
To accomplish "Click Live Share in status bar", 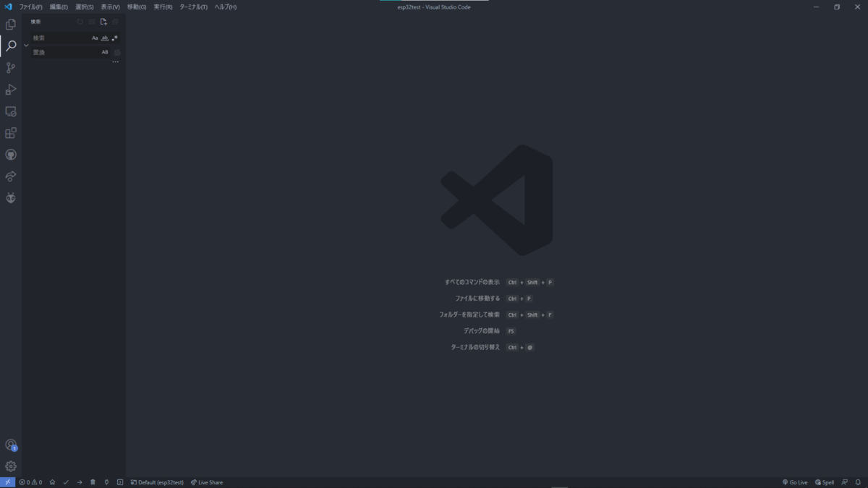I will (207, 482).
